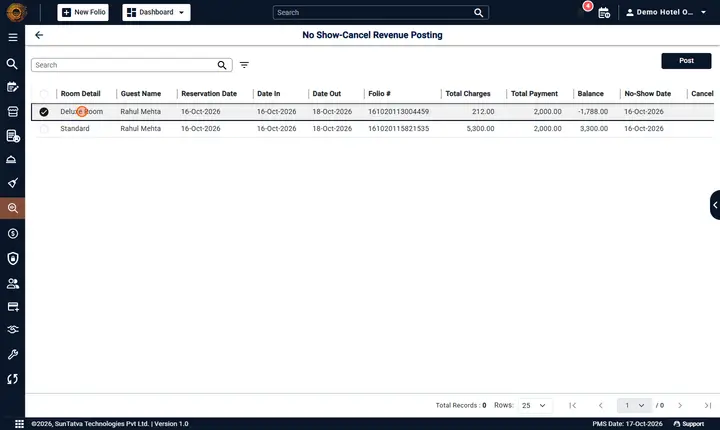Click the hotel logo in top-left corner
720x430 pixels.
pyautogui.click(x=17, y=12)
